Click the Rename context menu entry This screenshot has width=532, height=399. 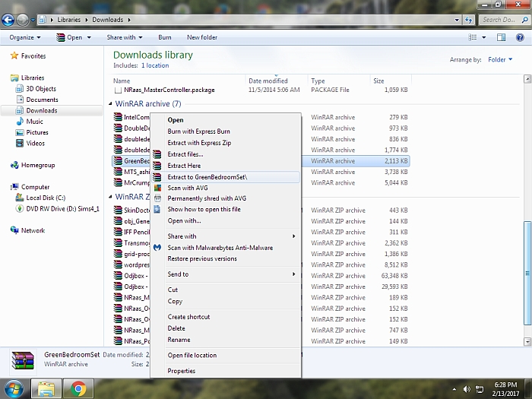coord(179,340)
